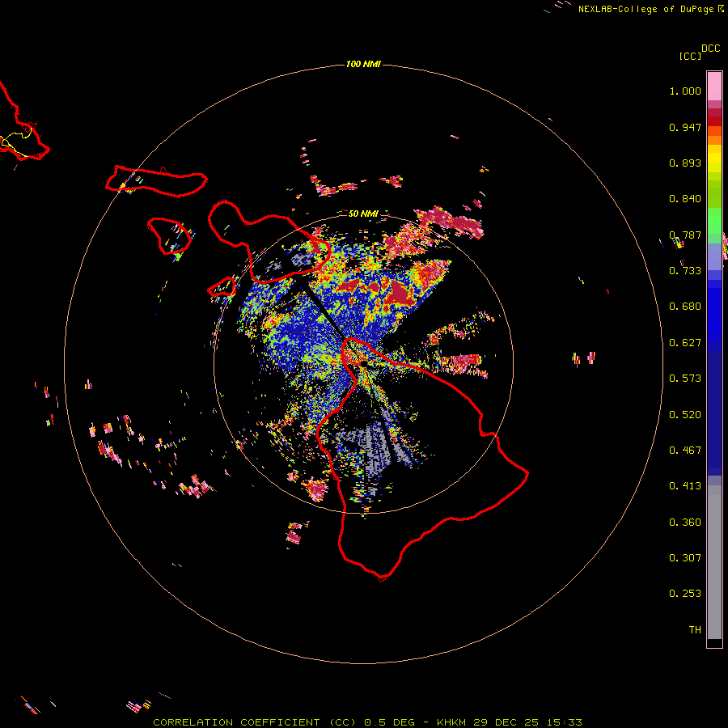The width and height of the screenshot is (728, 728).
Task: Click the KHKM station identifier in caption
Action: [x=451, y=722]
